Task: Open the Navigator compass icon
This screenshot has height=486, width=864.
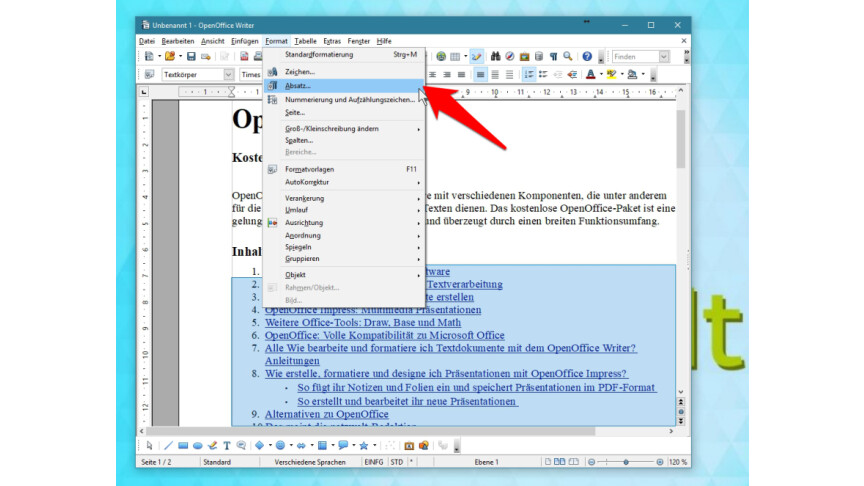Action: click(510, 56)
